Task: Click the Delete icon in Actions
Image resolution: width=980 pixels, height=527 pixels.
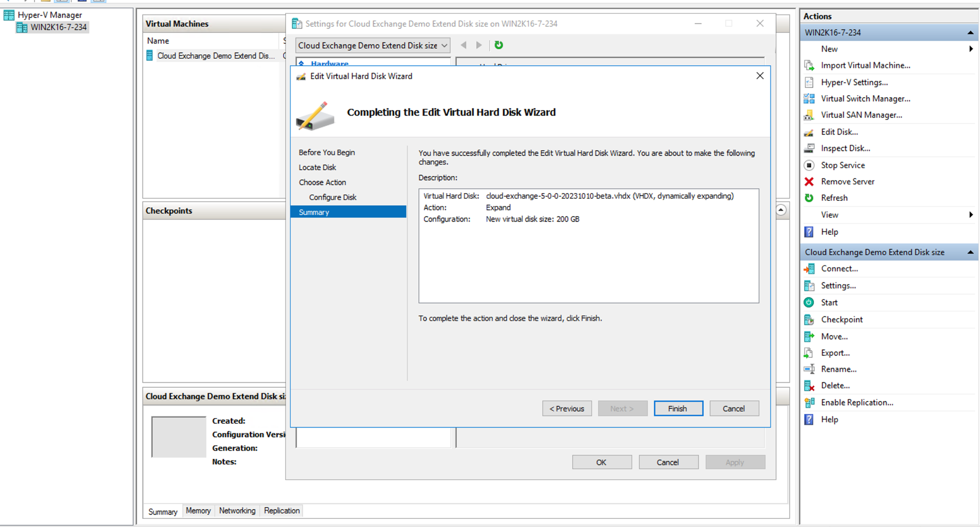Action: point(809,385)
